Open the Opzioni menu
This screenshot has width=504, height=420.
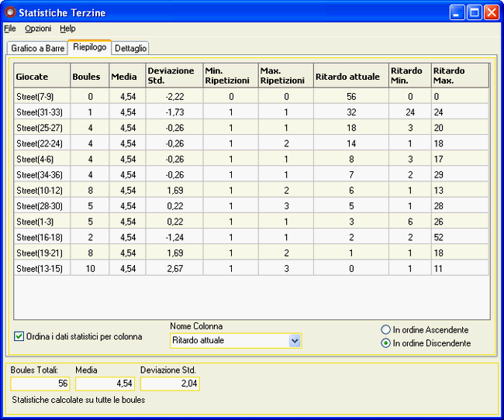(x=38, y=29)
